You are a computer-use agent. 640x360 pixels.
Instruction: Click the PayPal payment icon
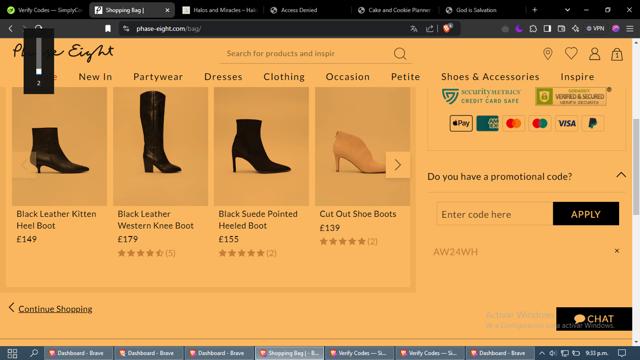pyautogui.click(x=593, y=123)
